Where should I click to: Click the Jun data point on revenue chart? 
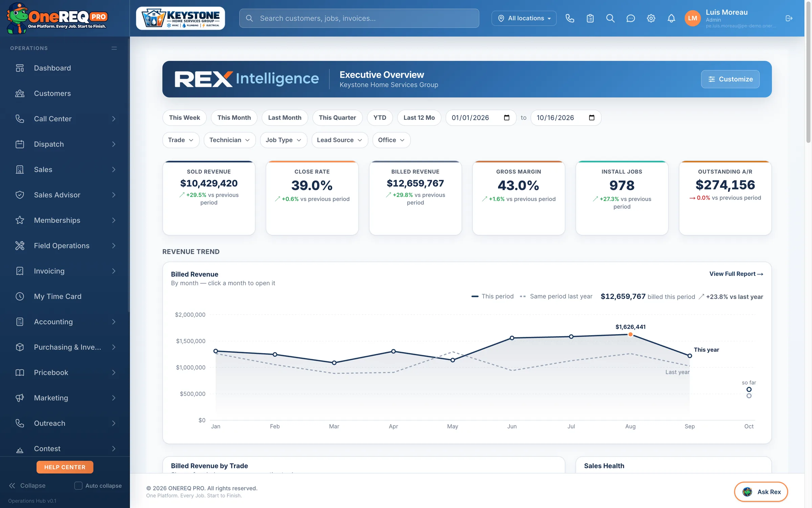click(x=512, y=338)
